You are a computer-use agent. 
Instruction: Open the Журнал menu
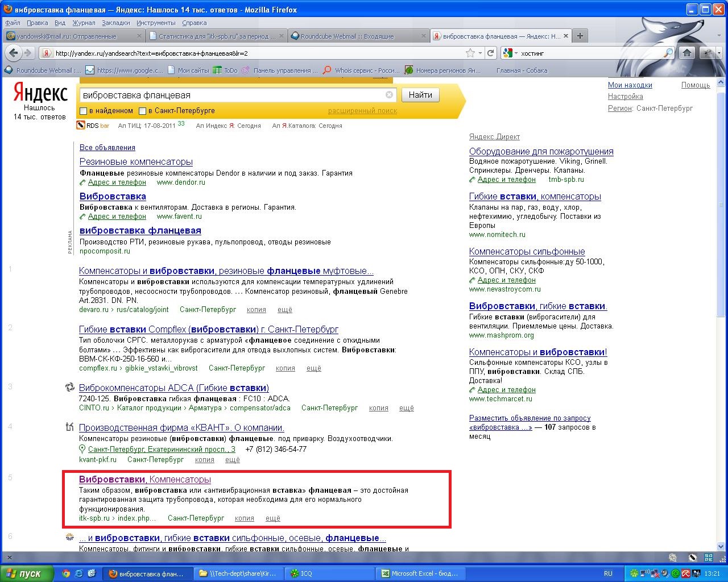click(84, 23)
